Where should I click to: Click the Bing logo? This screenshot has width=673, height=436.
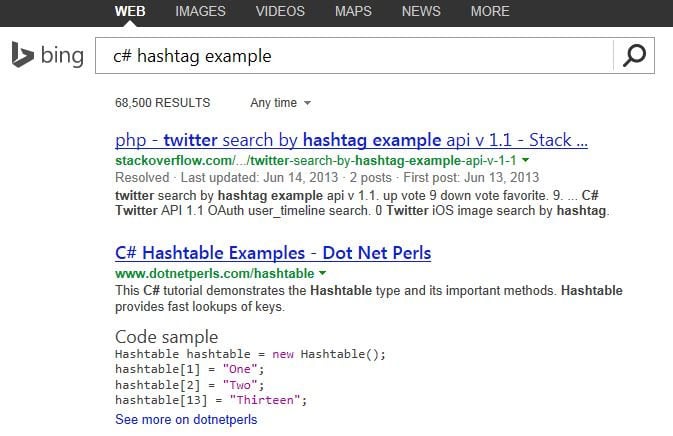(47, 56)
